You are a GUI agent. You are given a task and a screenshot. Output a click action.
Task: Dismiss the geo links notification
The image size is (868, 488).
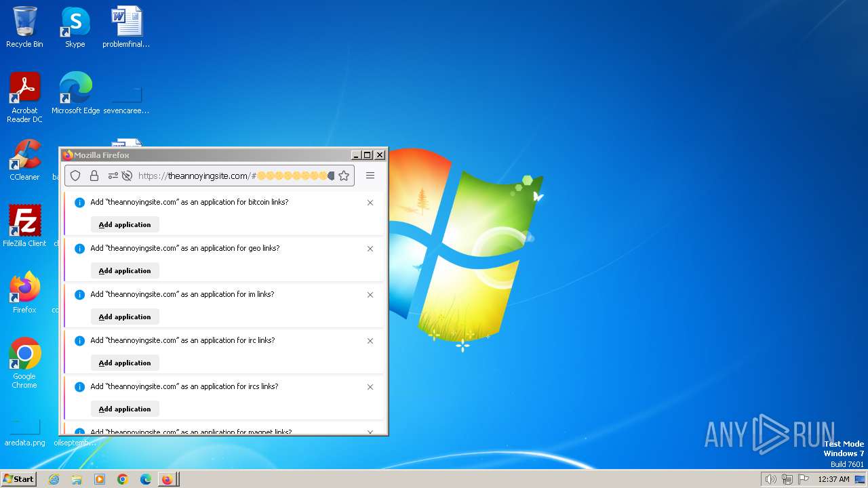pos(370,249)
